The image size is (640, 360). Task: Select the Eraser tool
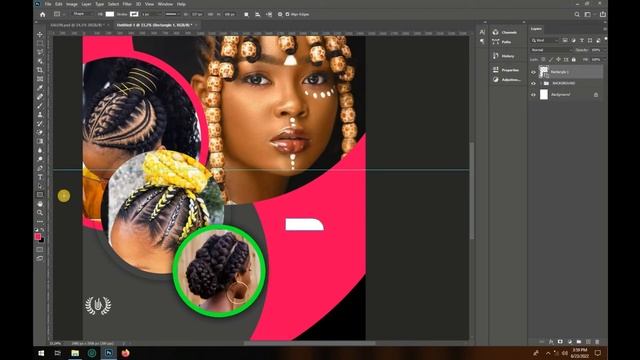click(x=40, y=132)
